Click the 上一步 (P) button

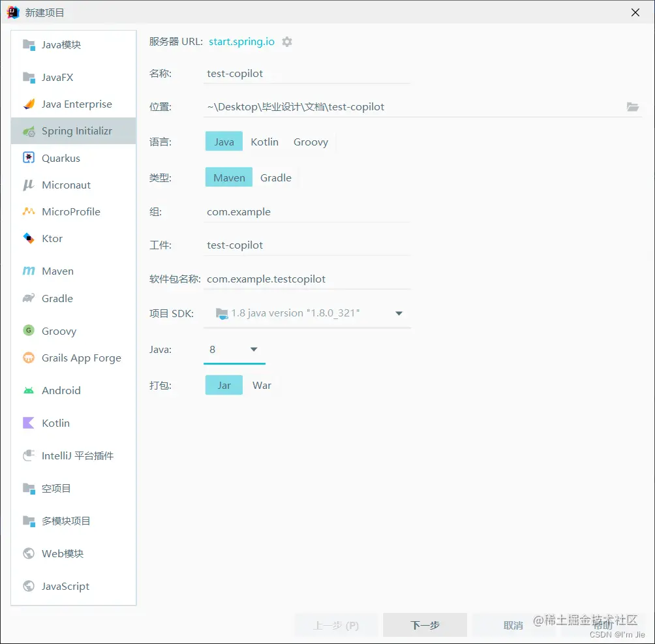click(x=336, y=625)
